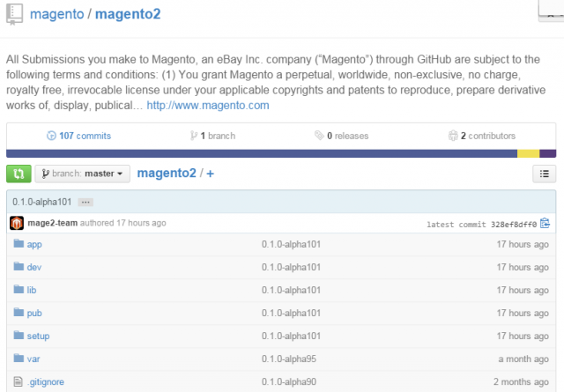
Task: Click 'a month ago' in var row
Action: (523, 359)
